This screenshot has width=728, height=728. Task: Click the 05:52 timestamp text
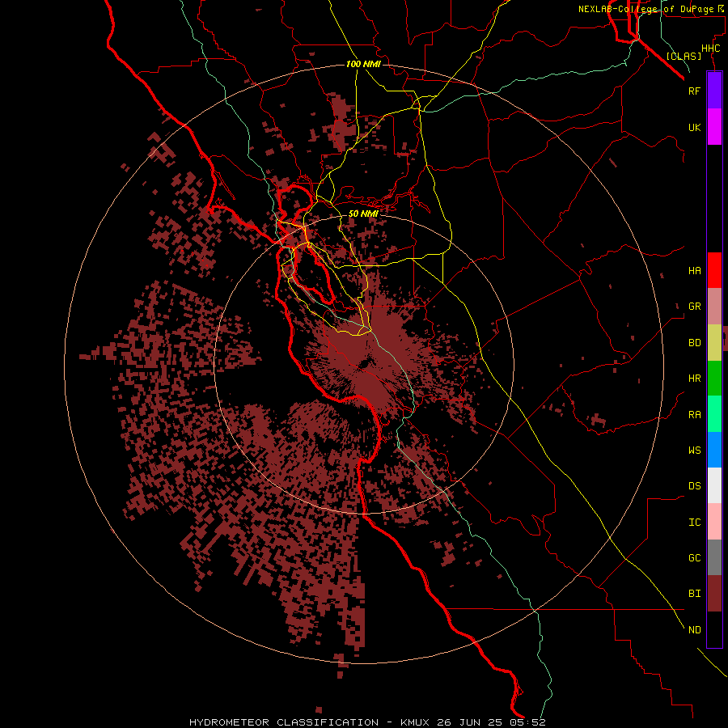[x=527, y=722]
